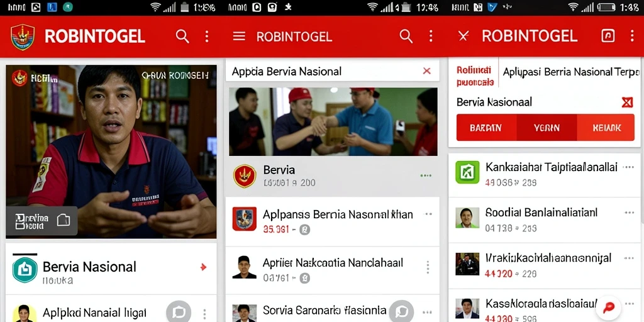644x322 pixels.
Task: Open the 'Vrakiıkaciıalıaanaonnijal' list item
Action: [544, 266]
